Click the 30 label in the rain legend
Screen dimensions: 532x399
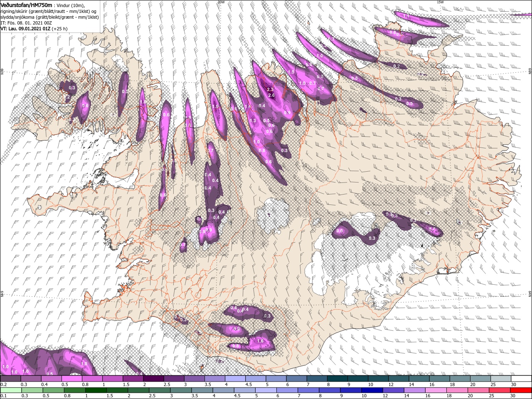(514, 396)
